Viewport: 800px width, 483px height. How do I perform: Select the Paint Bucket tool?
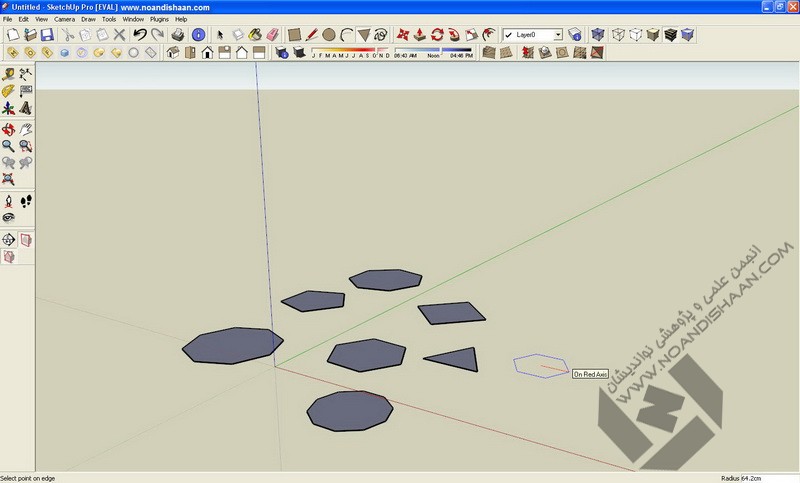pyautogui.click(x=255, y=34)
